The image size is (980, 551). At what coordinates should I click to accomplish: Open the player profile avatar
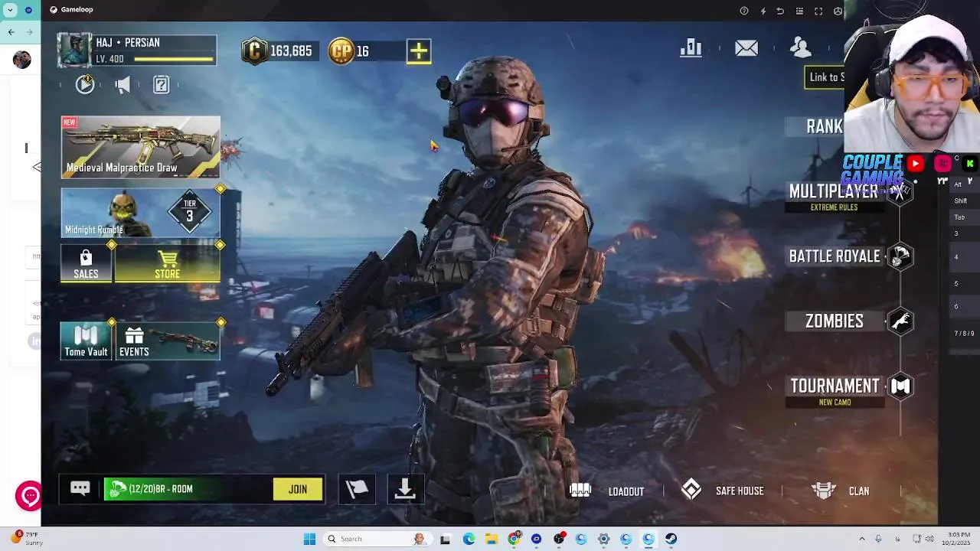(x=75, y=51)
